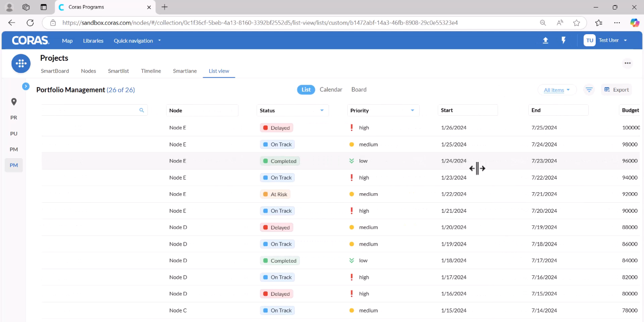Open the browser favorites list icon
644x322 pixels.
(x=599, y=23)
